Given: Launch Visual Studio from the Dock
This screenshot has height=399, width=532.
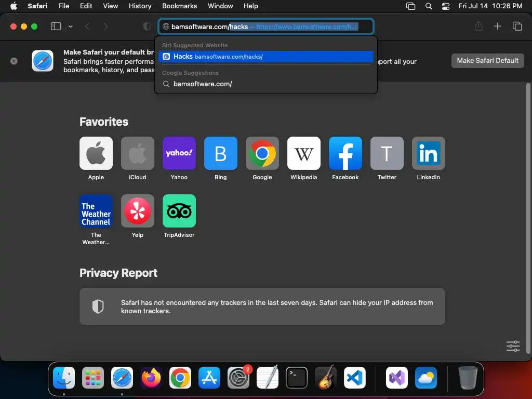Looking at the screenshot, I should coord(396,377).
